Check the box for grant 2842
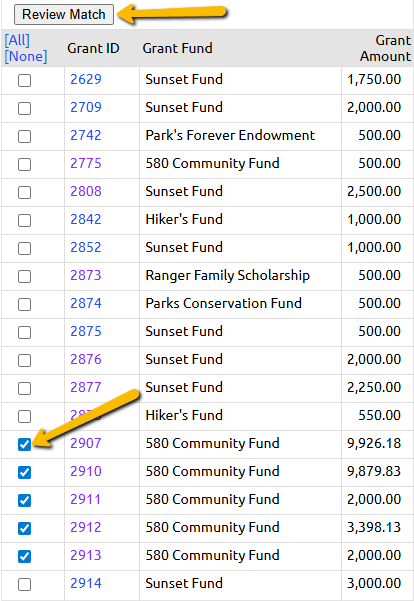414x601 pixels. (x=25, y=220)
